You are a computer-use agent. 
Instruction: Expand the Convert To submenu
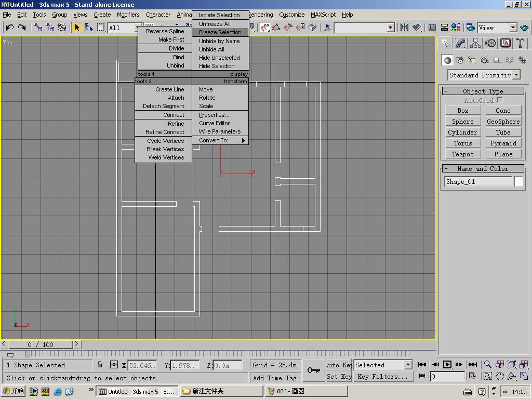tap(220, 140)
